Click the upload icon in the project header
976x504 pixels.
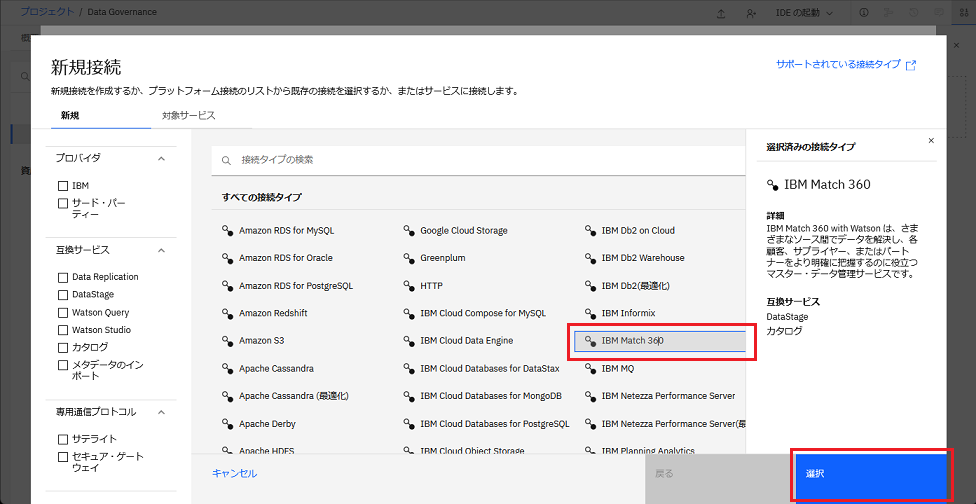pos(721,13)
